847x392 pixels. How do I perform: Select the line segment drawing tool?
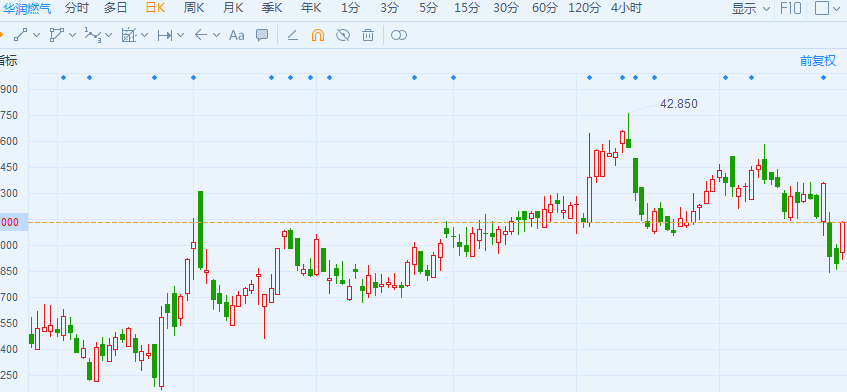[x=21, y=35]
